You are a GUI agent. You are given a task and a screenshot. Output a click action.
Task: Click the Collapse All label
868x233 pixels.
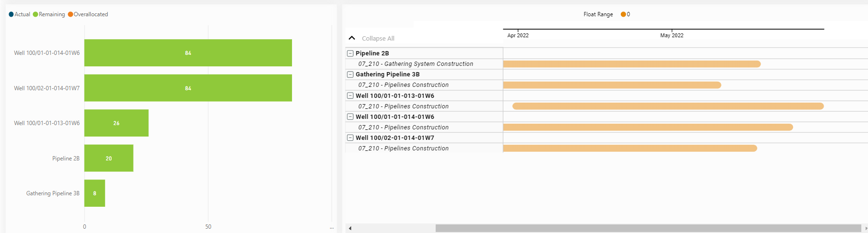[378, 38]
